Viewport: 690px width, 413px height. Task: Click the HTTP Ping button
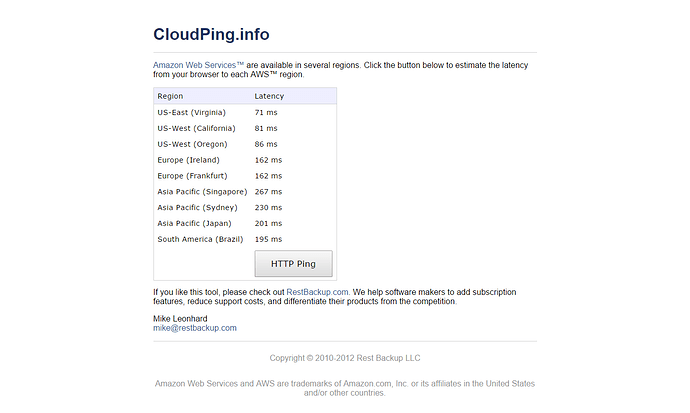click(293, 264)
